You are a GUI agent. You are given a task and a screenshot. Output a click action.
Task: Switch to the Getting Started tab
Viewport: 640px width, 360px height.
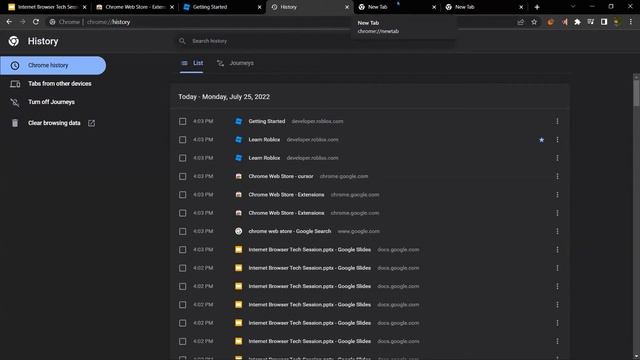click(222, 7)
